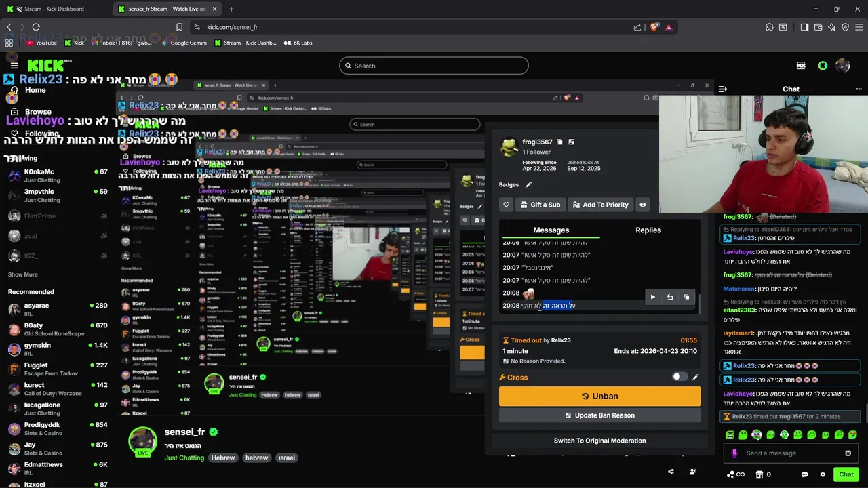Open the Kick hamburger sidebar menu

click(14, 66)
